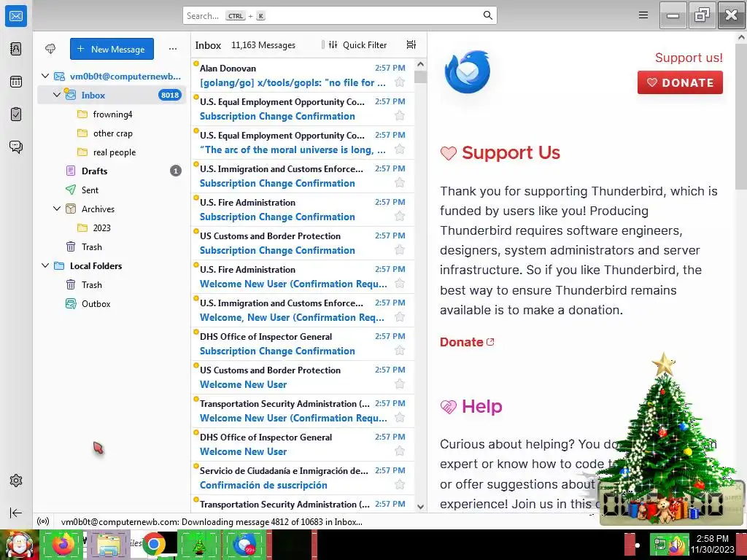Star the "arc of the moral universe" message

coord(400,149)
